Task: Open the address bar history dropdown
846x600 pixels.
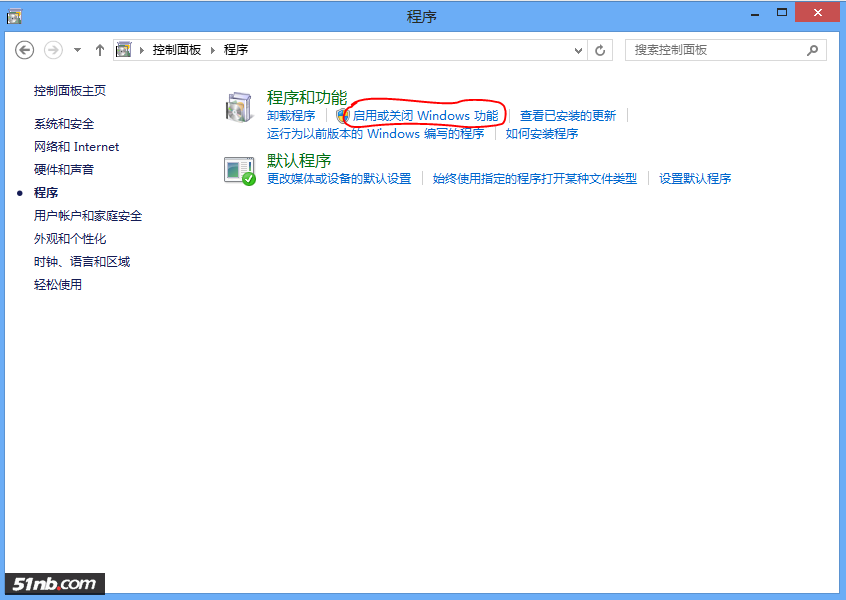Action: pyautogui.click(x=578, y=50)
